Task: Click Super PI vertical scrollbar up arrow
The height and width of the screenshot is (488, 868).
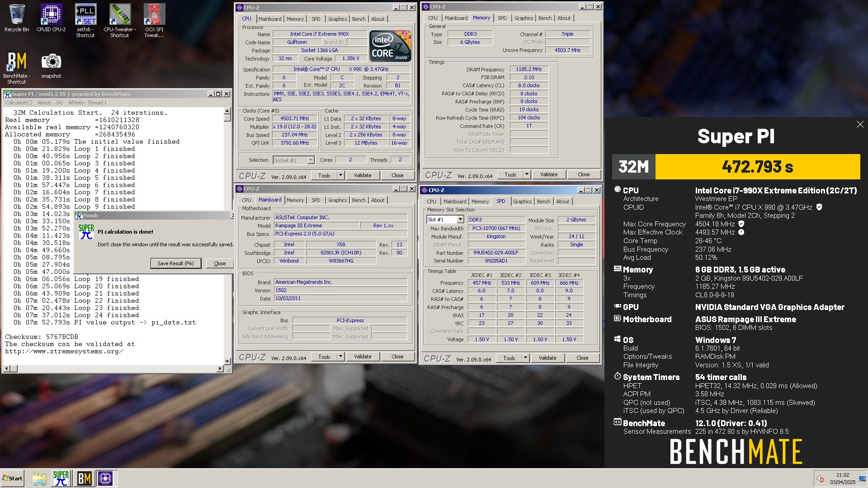Action: click(227, 111)
